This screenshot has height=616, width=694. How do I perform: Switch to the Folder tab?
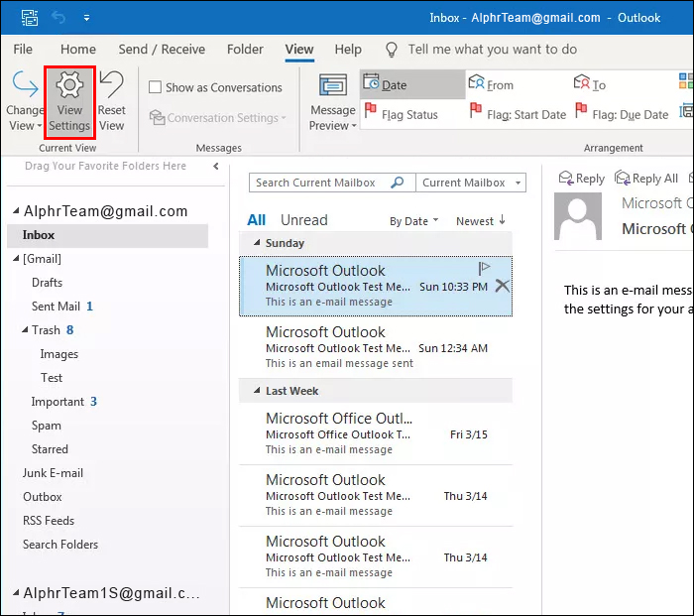pos(245,50)
